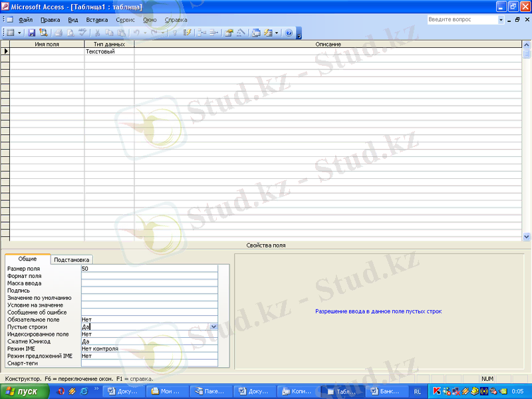The width and height of the screenshot is (532, 399).
Task: Click the Redo arrow icon
Action: pos(154,33)
